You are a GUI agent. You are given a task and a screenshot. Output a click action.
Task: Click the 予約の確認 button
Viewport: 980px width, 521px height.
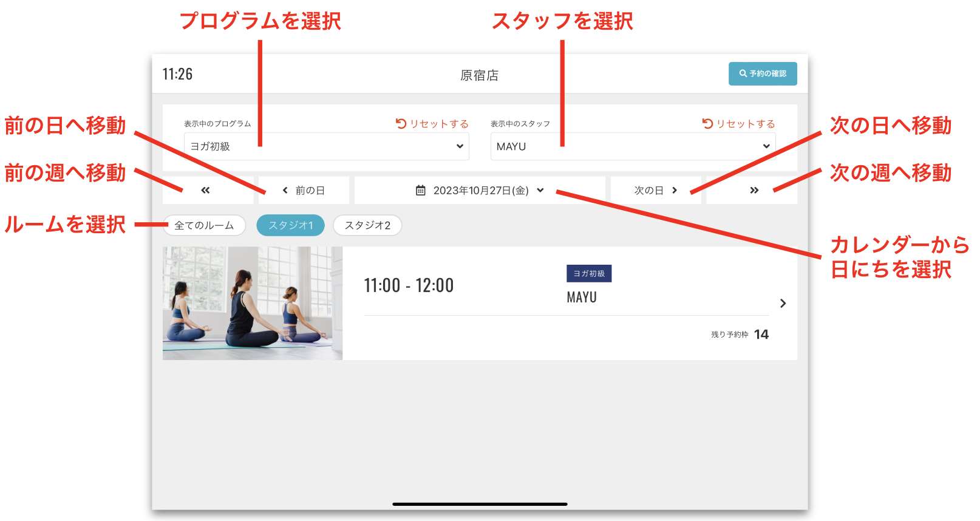(x=763, y=73)
